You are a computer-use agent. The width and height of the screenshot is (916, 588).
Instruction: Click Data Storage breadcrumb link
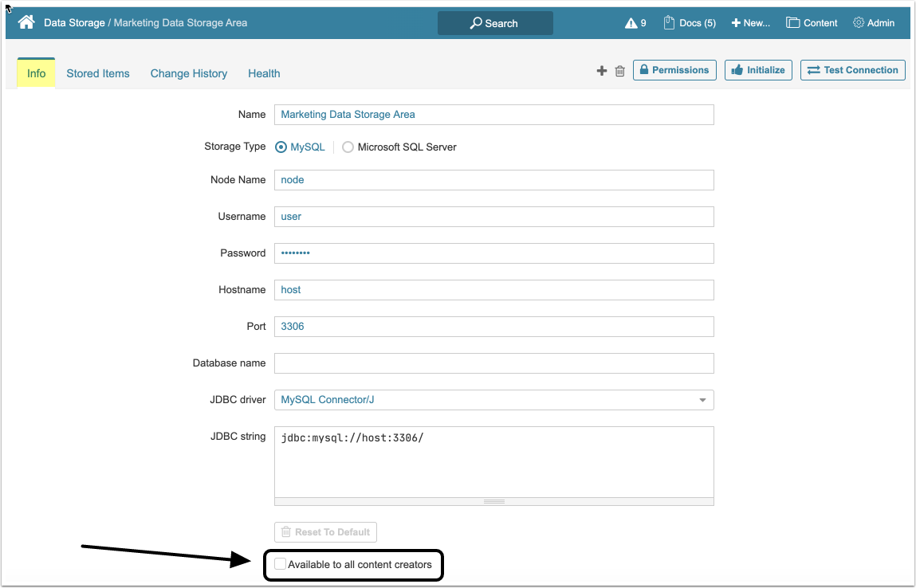point(74,23)
